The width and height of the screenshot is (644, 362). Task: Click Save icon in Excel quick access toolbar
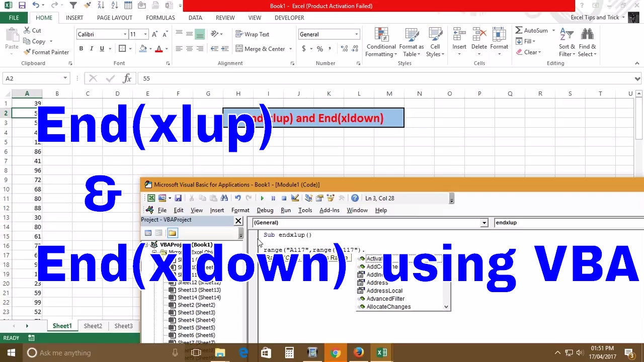tap(22, 6)
